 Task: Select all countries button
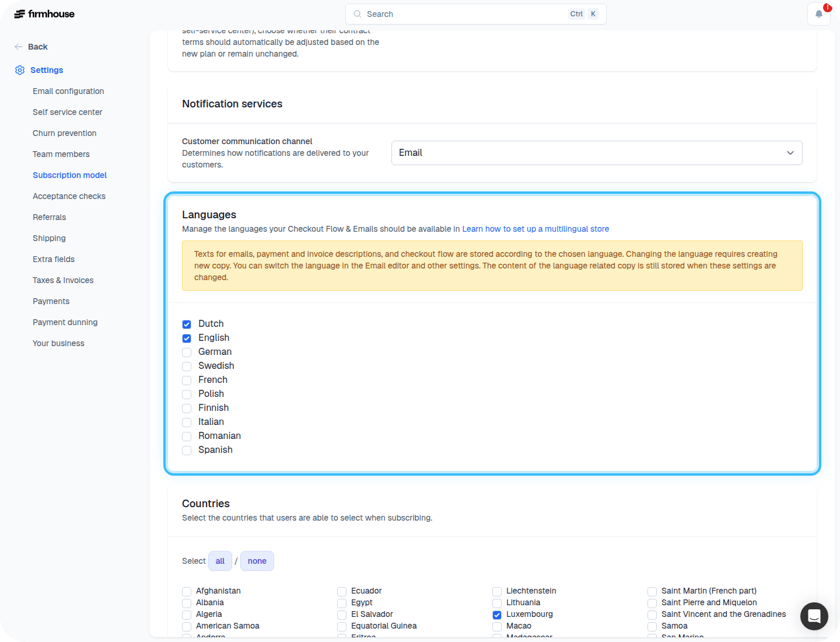pos(220,561)
